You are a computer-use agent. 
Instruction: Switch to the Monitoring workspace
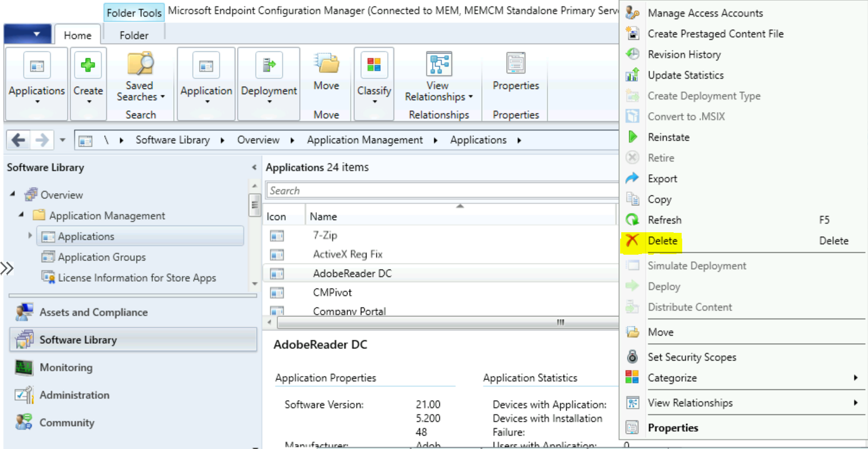click(x=66, y=367)
